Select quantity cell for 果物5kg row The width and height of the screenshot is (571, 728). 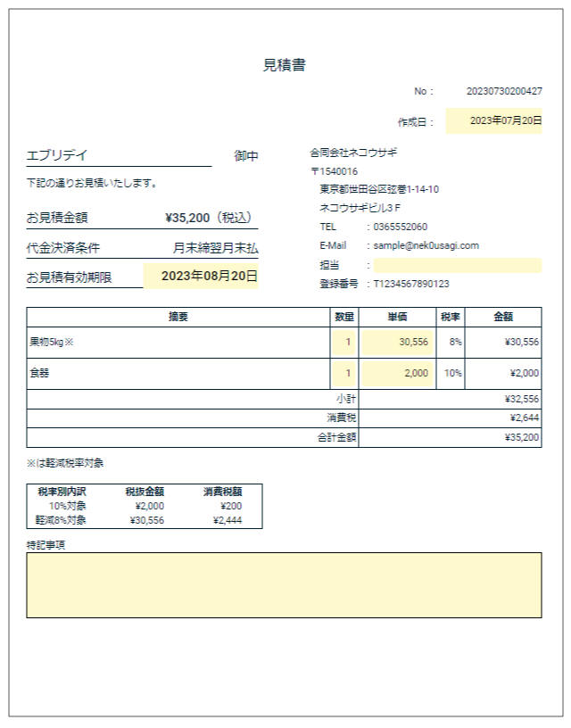pyautogui.click(x=344, y=343)
